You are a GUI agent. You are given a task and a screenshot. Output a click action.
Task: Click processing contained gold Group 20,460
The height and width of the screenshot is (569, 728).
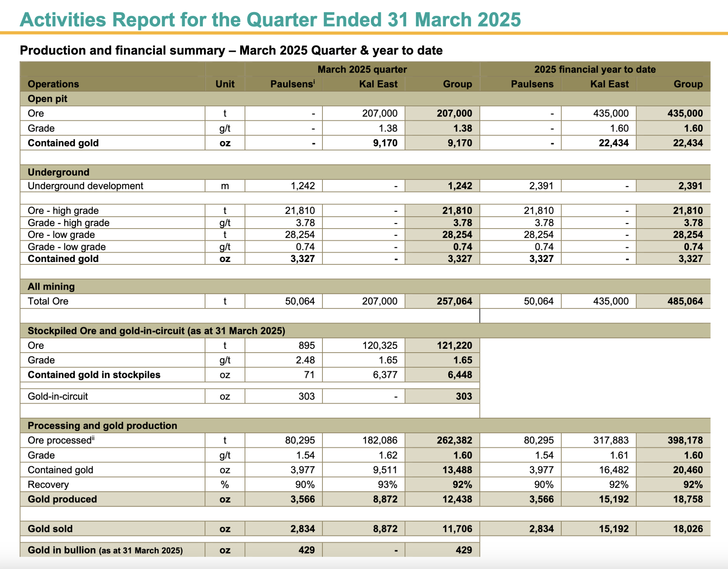688,470
